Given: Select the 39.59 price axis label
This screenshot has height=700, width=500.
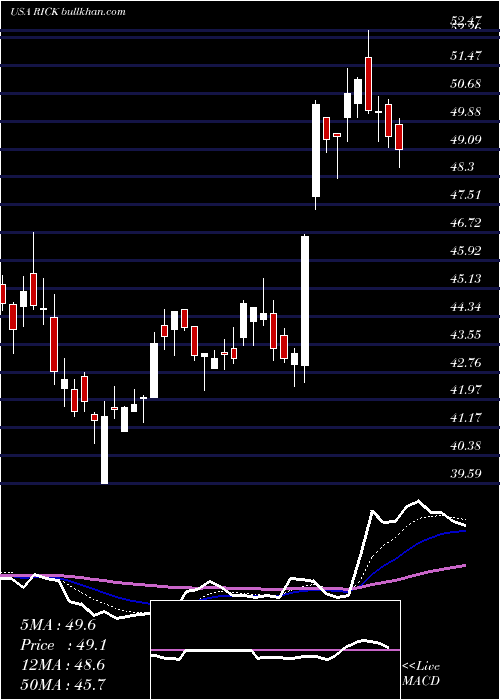Looking at the screenshot, I should tap(467, 473).
